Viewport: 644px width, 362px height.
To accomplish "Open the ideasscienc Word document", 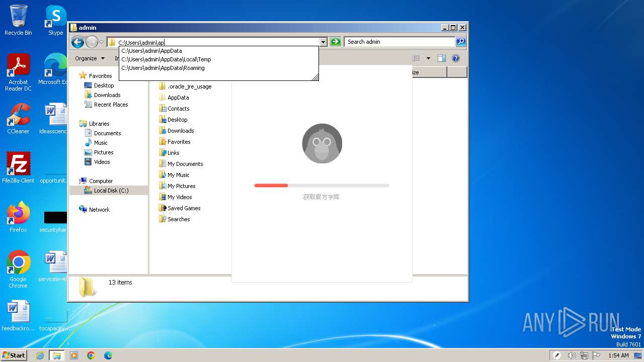I will coord(53,119).
